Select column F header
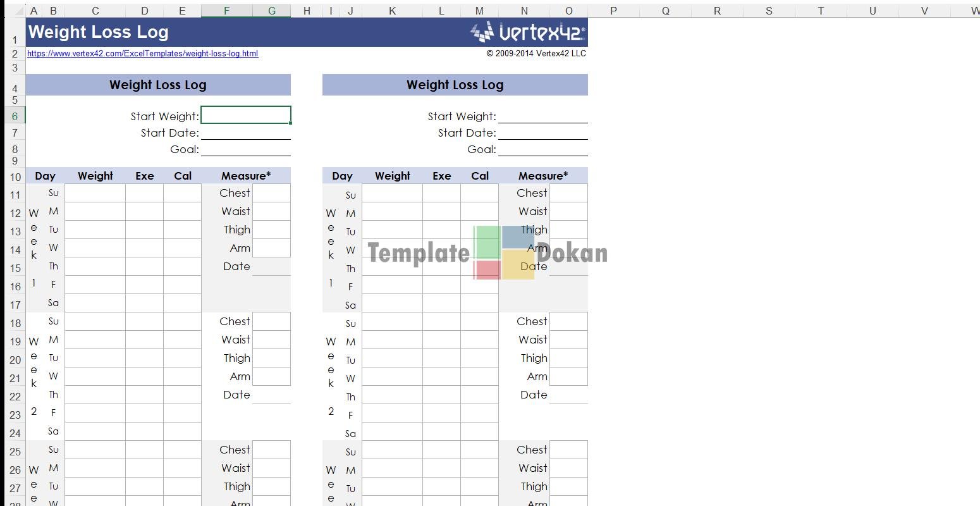Viewport: 980px width, 506px height. (226, 11)
